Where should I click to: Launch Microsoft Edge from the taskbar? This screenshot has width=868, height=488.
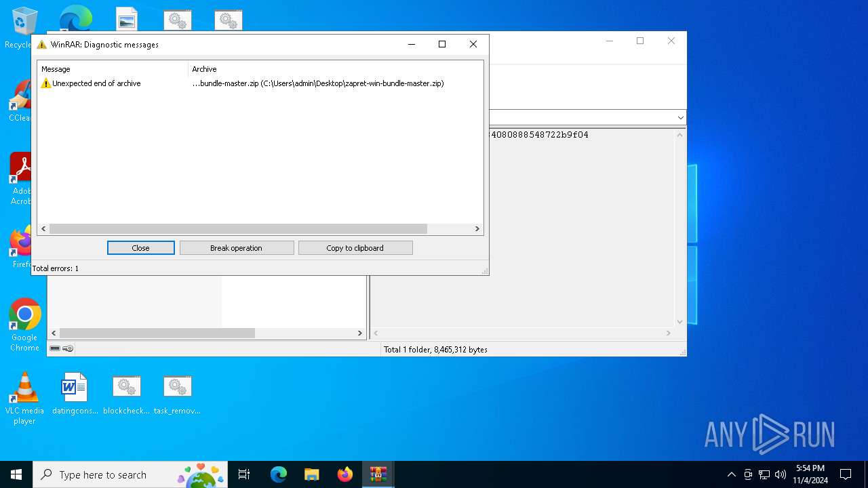(279, 474)
